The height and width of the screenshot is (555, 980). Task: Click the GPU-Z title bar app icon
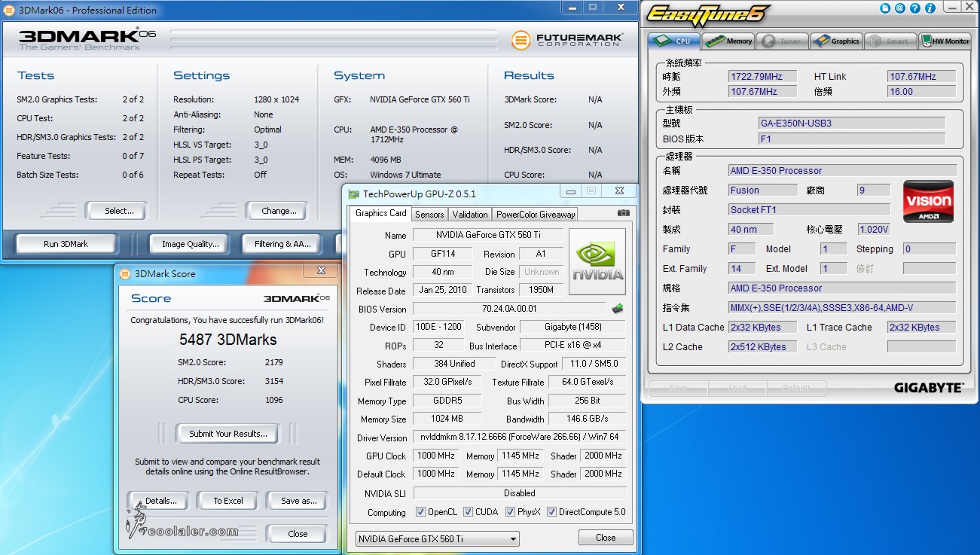click(354, 194)
